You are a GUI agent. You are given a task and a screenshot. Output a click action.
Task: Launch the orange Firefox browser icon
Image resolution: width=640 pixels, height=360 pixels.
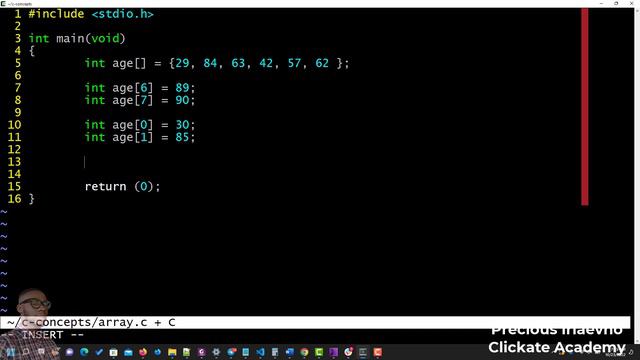point(143,352)
